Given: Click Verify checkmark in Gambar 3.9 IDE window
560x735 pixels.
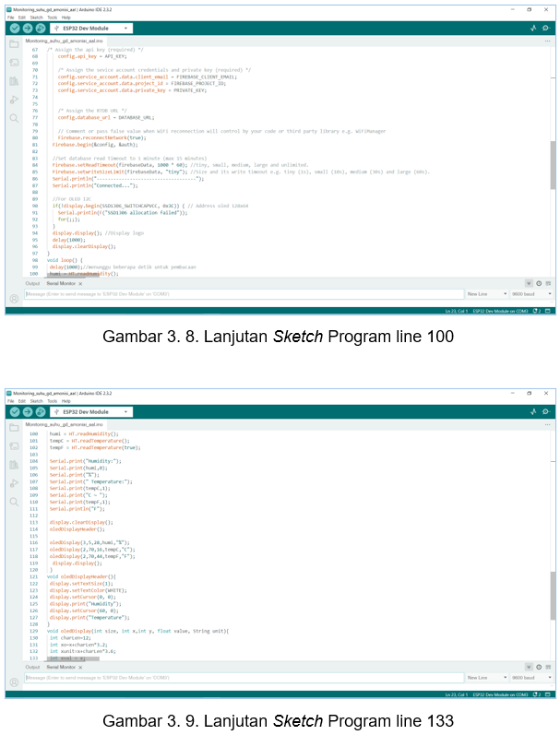Looking at the screenshot, I should (x=15, y=411).
